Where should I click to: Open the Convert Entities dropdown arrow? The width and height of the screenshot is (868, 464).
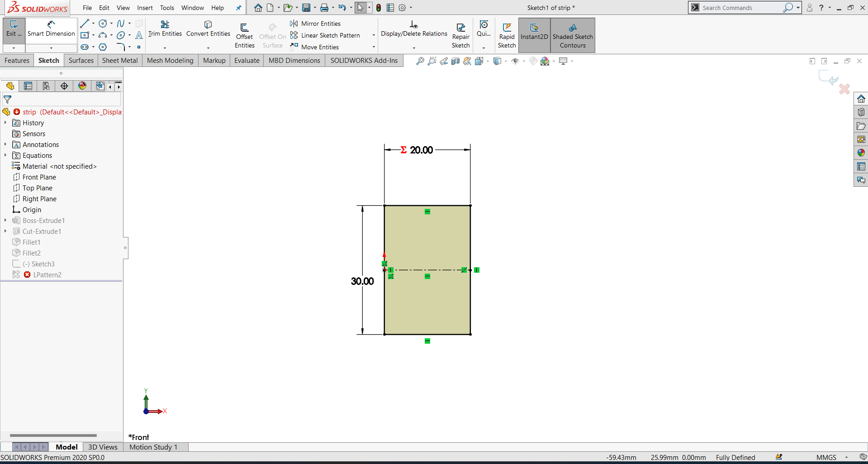pyautogui.click(x=208, y=47)
